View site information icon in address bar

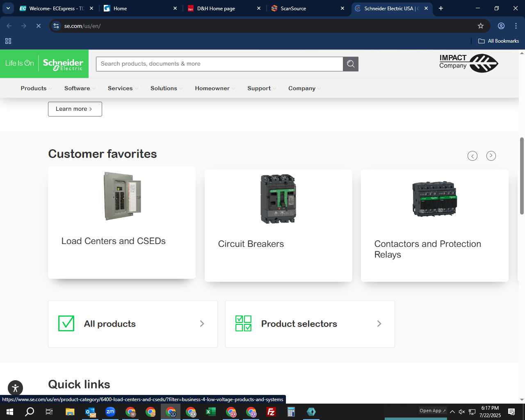[x=56, y=26]
